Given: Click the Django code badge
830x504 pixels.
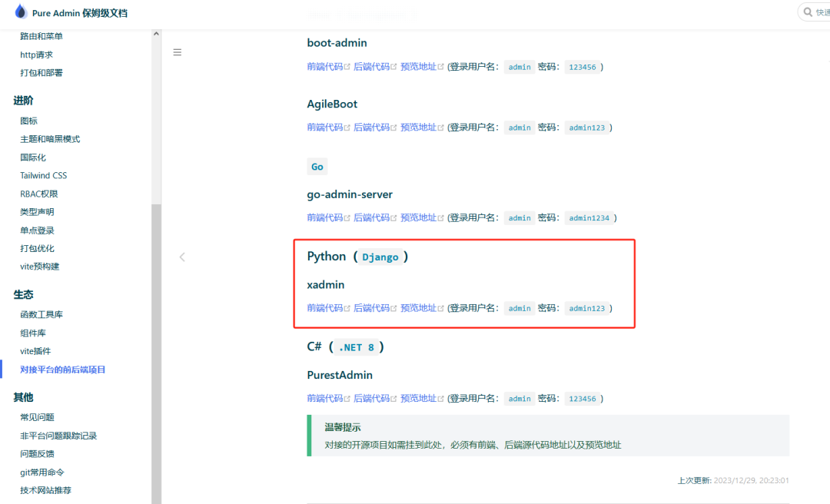Looking at the screenshot, I should [380, 257].
